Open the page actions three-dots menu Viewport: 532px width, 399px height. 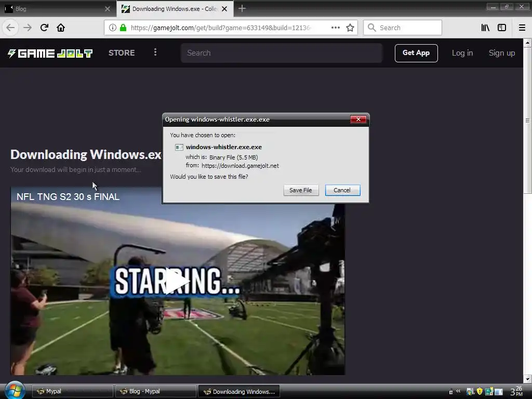point(336,28)
